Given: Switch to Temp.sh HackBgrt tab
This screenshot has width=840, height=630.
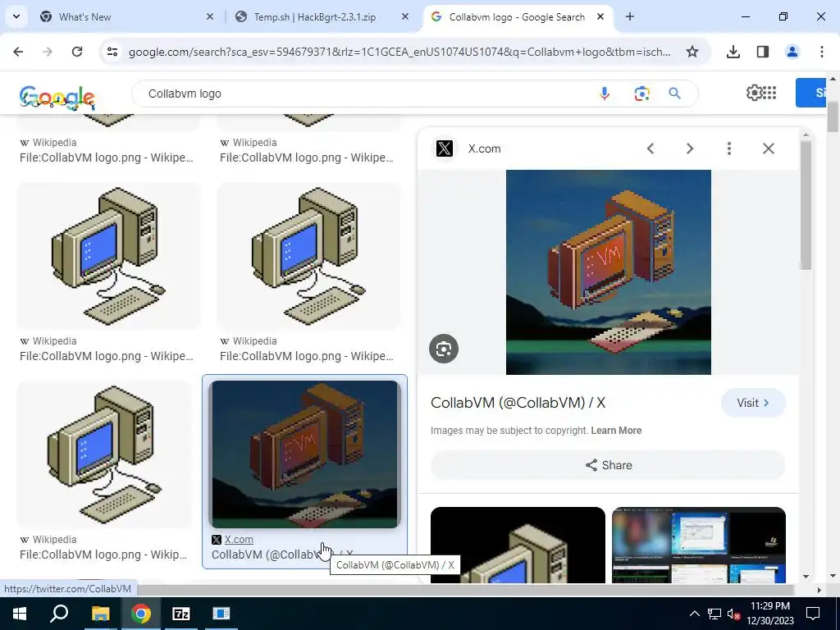Looking at the screenshot, I should (x=323, y=16).
